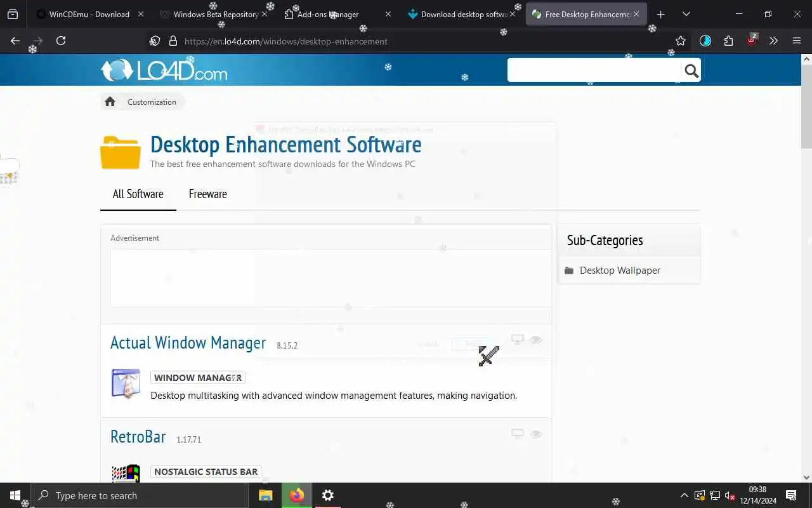The width and height of the screenshot is (812, 508).
Task: Switch to All Software tab
Action: [138, 194]
